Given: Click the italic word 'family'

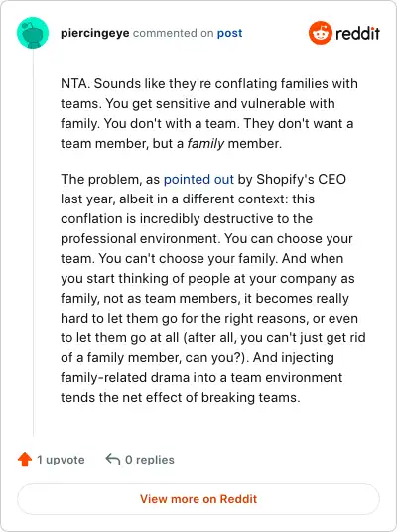Looking at the screenshot, I should pos(205,144).
